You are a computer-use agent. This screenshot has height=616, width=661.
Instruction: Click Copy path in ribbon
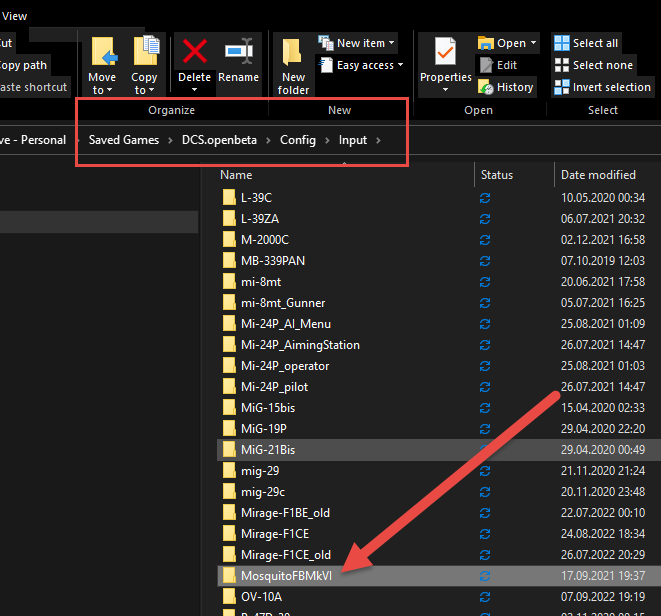click(23, 65)
